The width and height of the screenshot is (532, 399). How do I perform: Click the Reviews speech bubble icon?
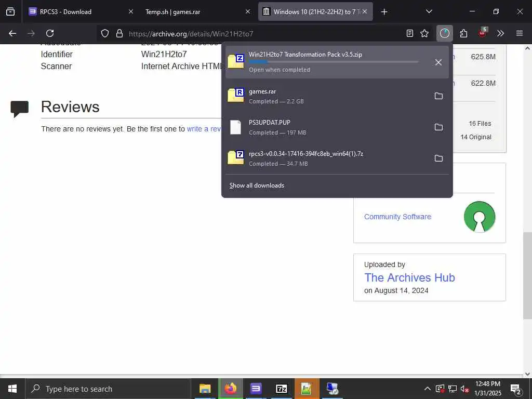(19, 109)
